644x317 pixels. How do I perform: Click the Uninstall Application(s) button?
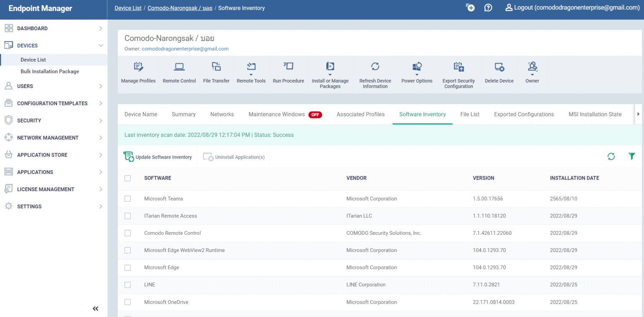pyautogui.click(x=234, y=157)
